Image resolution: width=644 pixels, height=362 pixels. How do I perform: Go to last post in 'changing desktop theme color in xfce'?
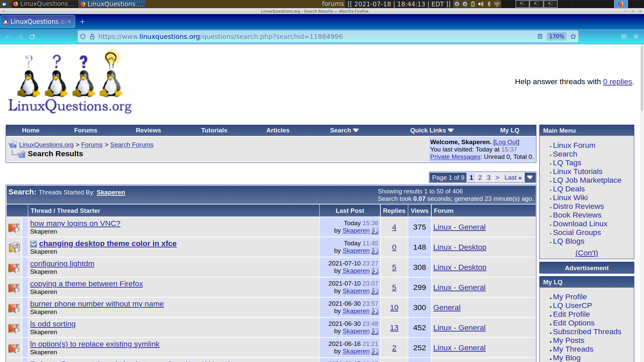pyautogui.click(x=375, y=251)
